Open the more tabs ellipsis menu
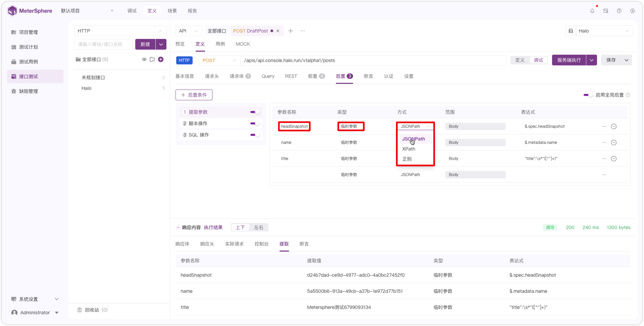This screenshot has width=644, height=326. [303, 31]
